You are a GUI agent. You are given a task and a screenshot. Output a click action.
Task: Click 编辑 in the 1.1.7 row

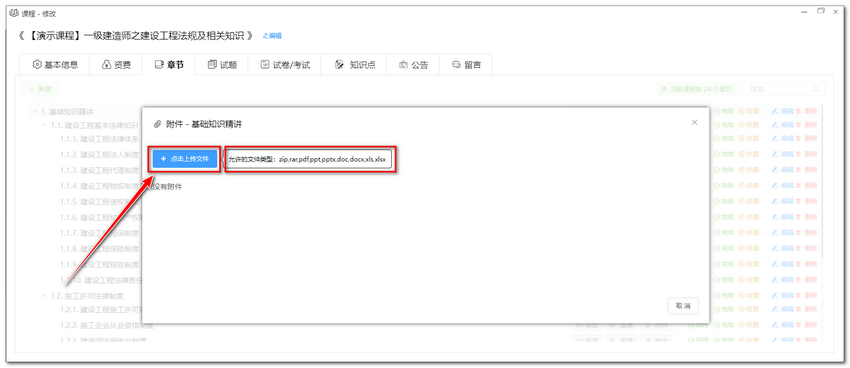click(782, 233)
